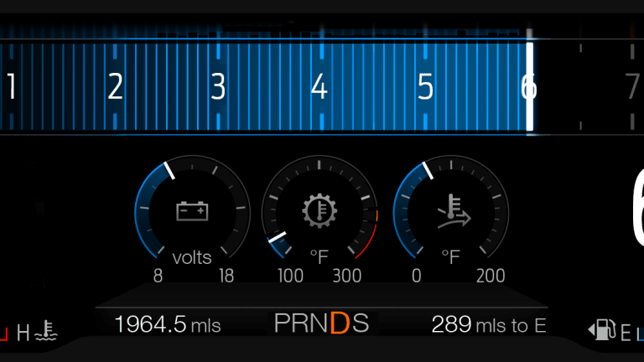Click tachometer number 4
Screen dimensions: 644x362
[x=319, y=86]
